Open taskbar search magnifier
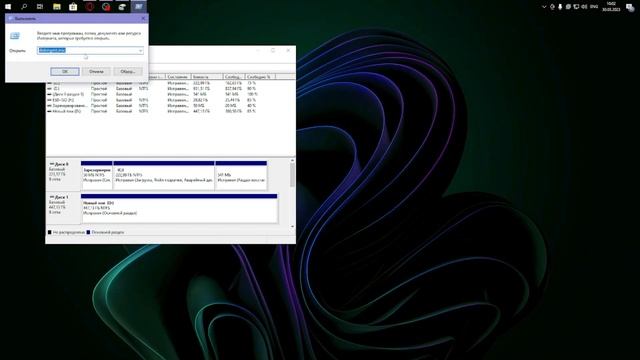The image size is (640, 360). 24,7
